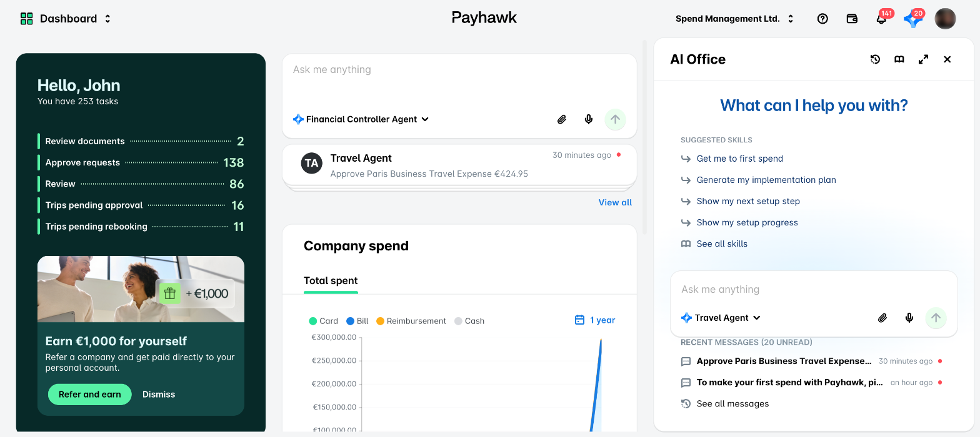Image resolution: width=980 pixels, height=437 pixels.
Task: Start voice input in AI Office chat
Action: (x=909, y=318)
